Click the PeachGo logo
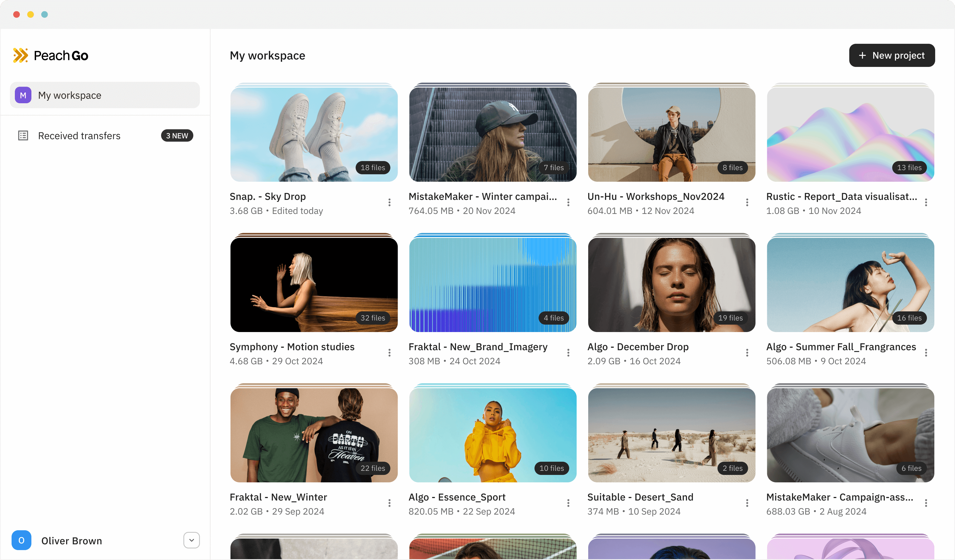 [x=50, y=55]
